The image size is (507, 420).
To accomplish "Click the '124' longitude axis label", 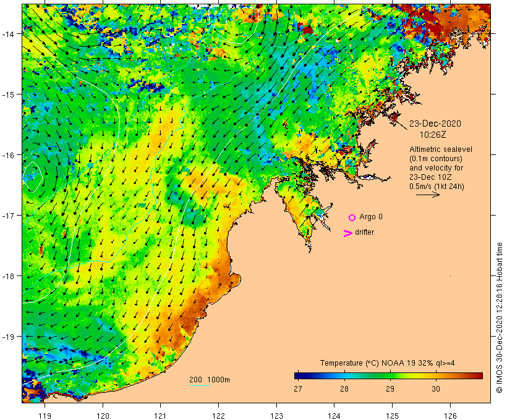I will coord(334,416).
